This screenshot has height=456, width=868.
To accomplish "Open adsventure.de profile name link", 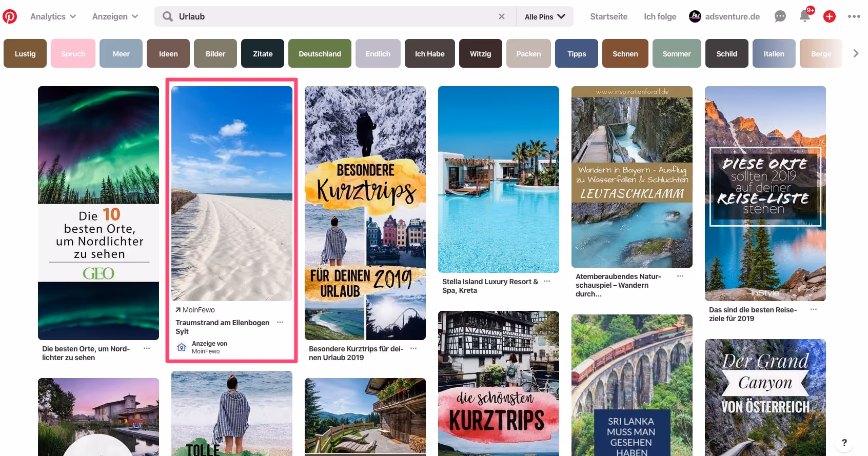I will pos(732,16).
